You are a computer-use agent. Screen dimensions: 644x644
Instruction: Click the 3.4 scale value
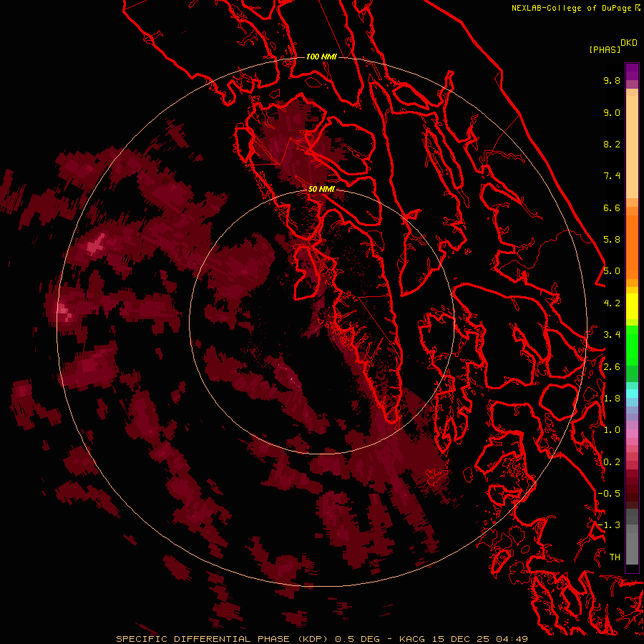point(612,335)
